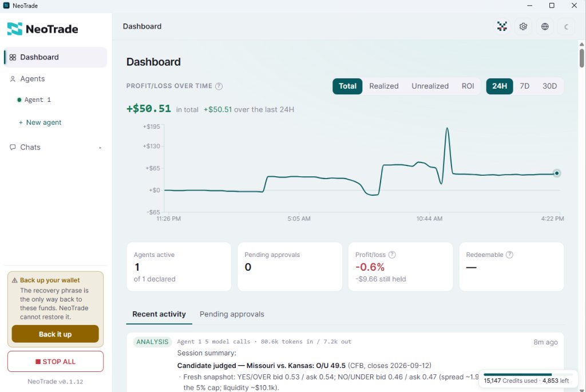Open the Pending approvals tab
Screen dimensions: 586x392
232,314
